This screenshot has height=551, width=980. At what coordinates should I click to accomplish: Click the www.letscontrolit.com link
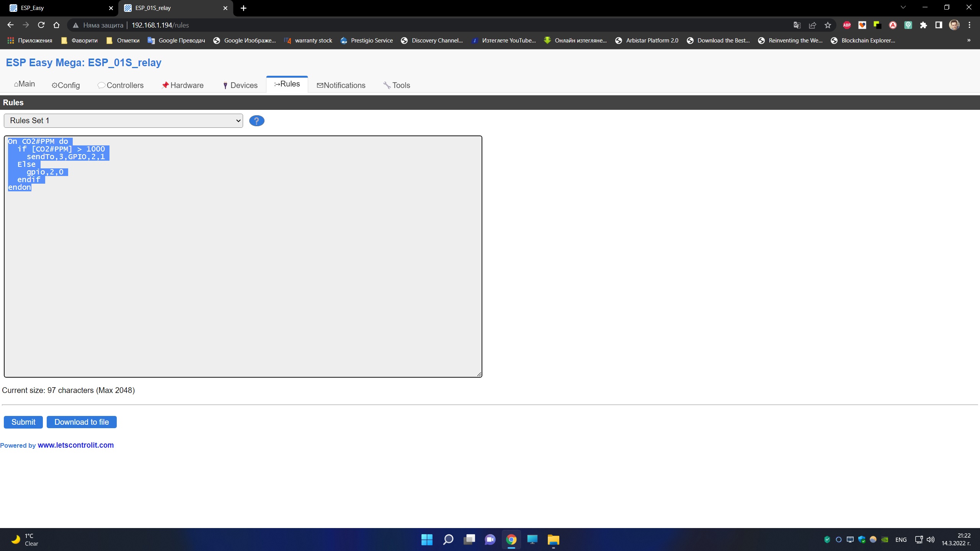75,445
